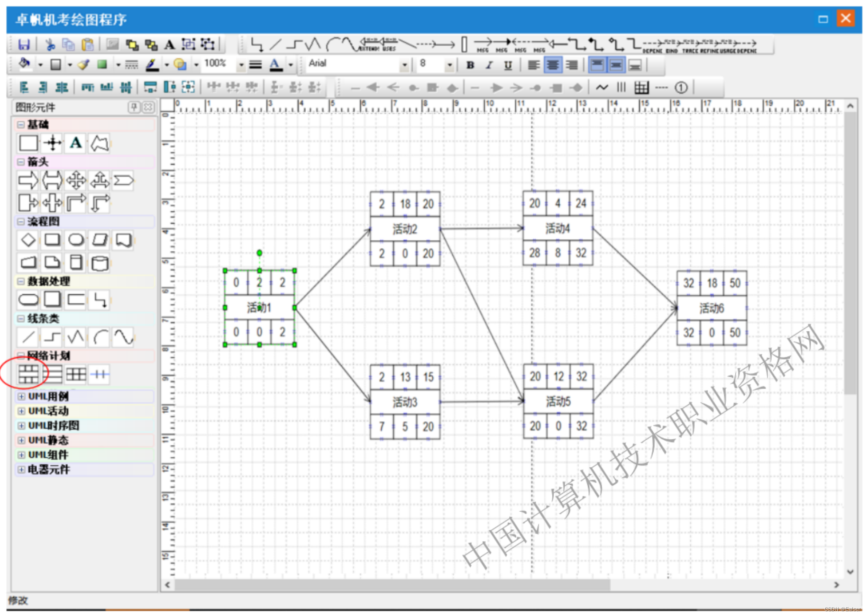Select the 活动4 node label
The width and height of the screenshot is (868, 616).
(557, 228)
